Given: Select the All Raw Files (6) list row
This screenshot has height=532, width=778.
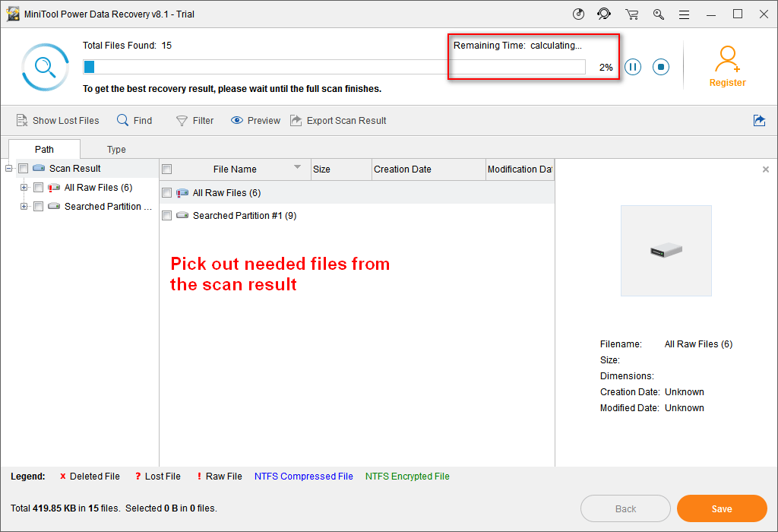Looking at the screenshot, I should coord(357,192).
